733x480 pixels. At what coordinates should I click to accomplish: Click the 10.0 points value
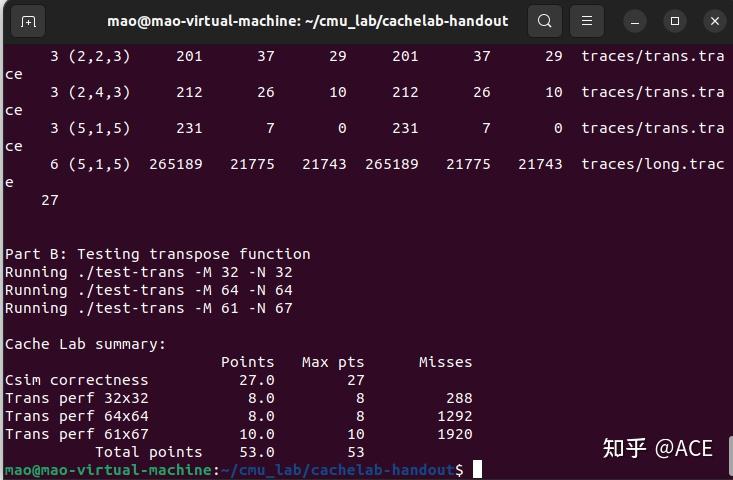[x=257, y=435]
